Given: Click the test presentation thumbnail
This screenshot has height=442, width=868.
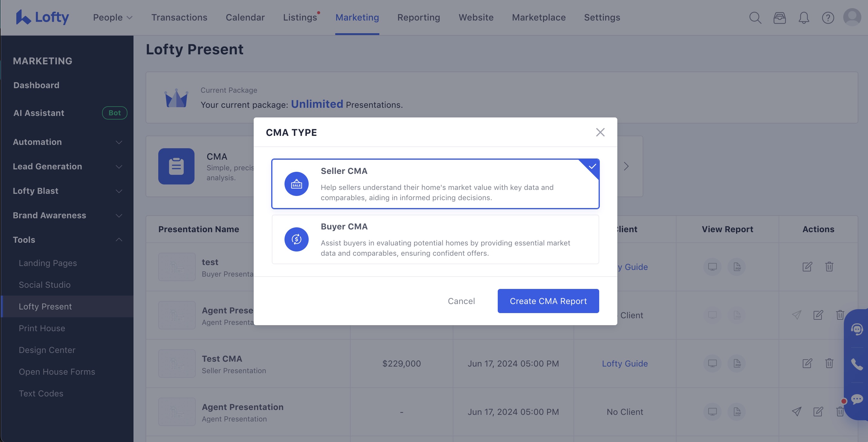Looking at the screenshot, I should (x=177, y=267).
